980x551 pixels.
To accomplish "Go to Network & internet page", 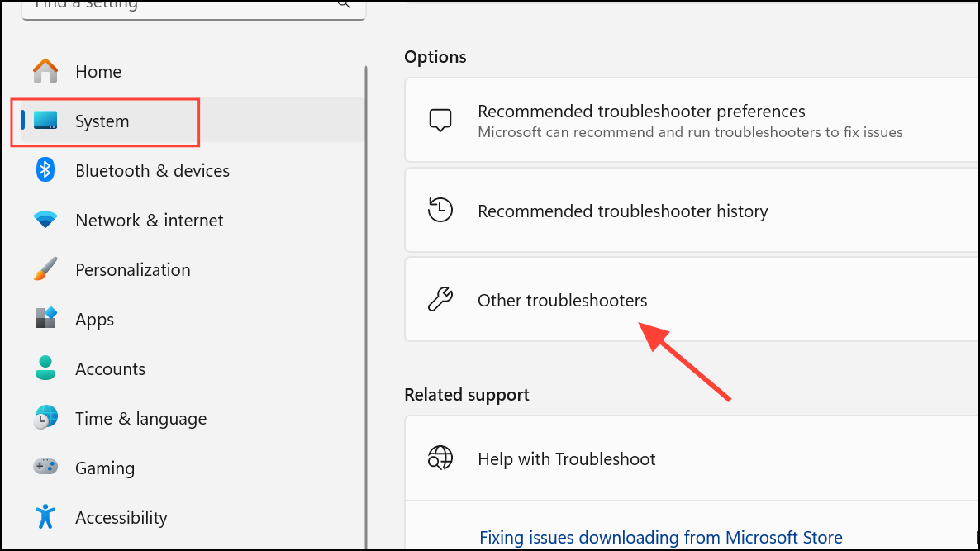I will point(149,221).
